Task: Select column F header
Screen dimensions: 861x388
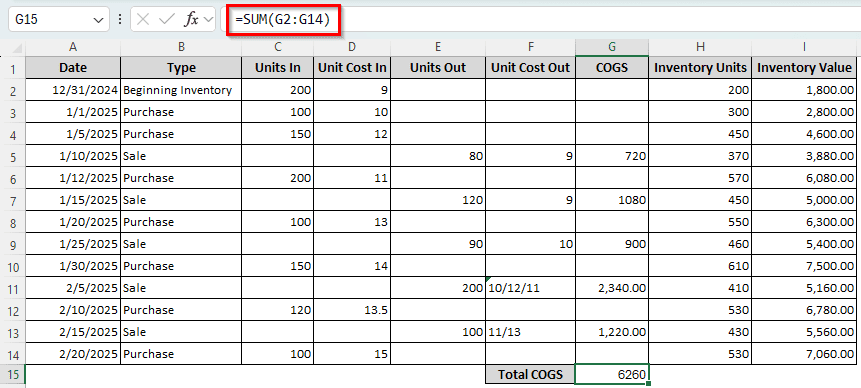Action: pyautogui.click(x=531, y=48)
